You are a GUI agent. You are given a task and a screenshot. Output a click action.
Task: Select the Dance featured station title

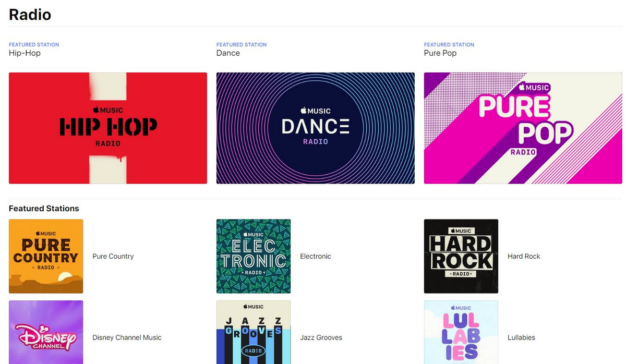tap(228, 53)
